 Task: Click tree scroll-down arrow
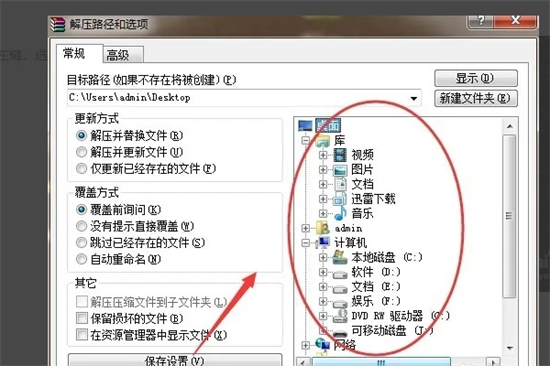tap(510, 348)
